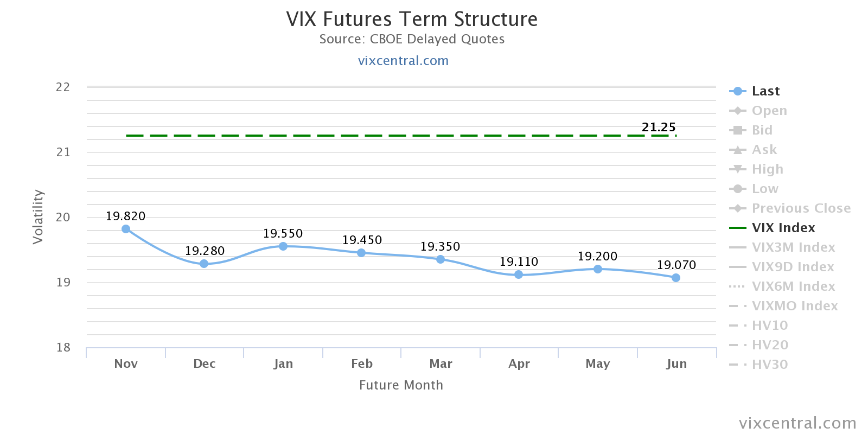Click the Previous Close diamond marker
This screenshot has height=434, width=868.
point(737,208)
